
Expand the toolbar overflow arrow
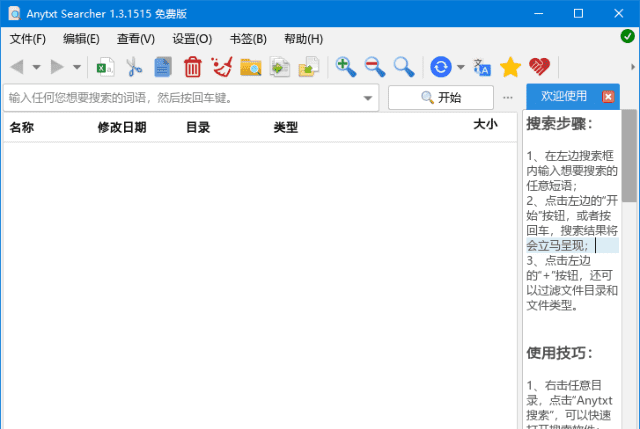(633, 67)
